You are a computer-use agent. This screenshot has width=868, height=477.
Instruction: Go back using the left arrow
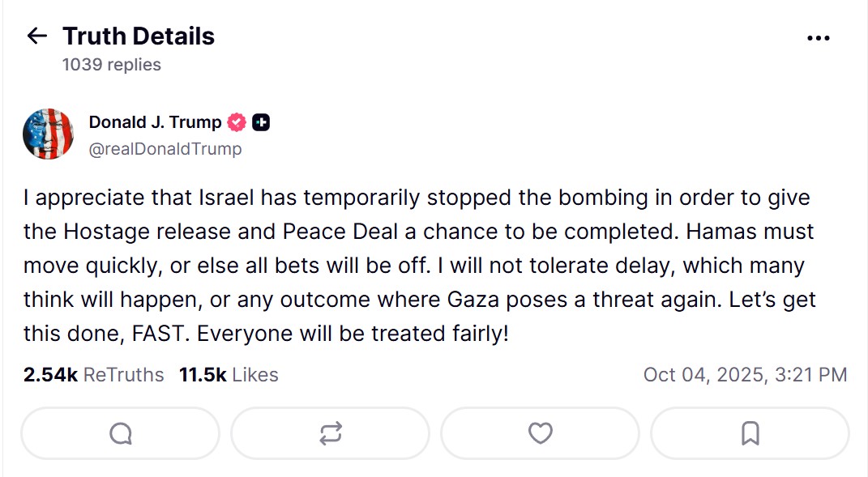[36, 36]
